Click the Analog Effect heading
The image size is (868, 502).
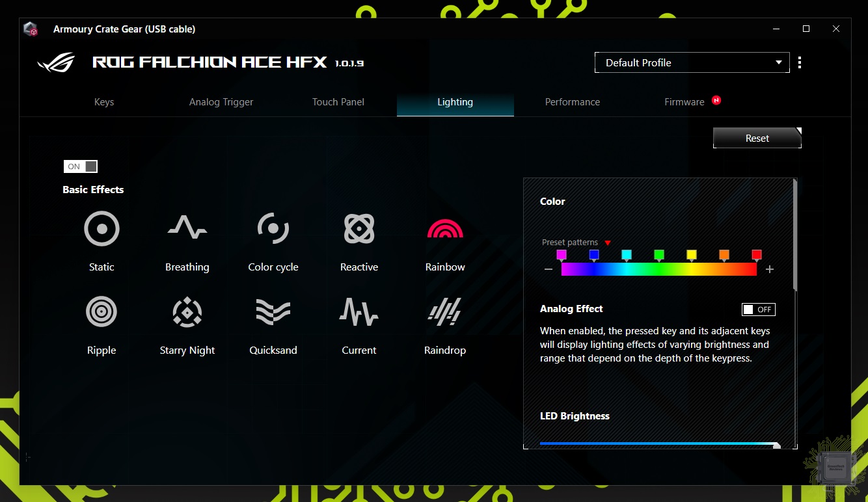[571, 309]
